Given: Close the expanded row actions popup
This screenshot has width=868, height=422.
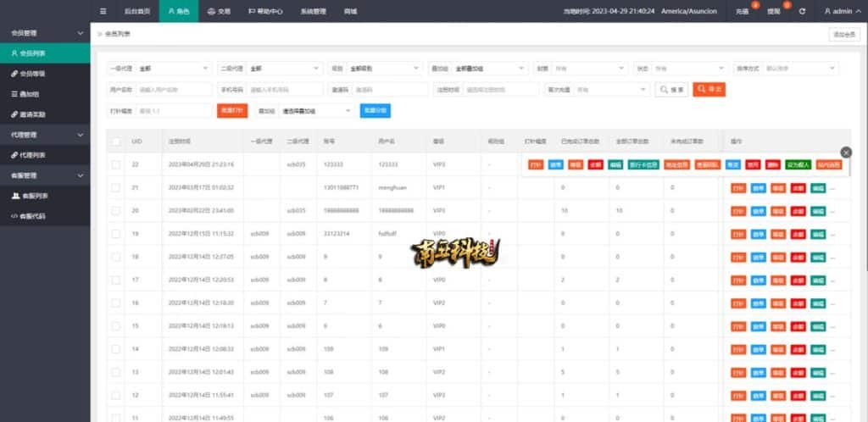Looking at the screenshot, I should point(845,152).
